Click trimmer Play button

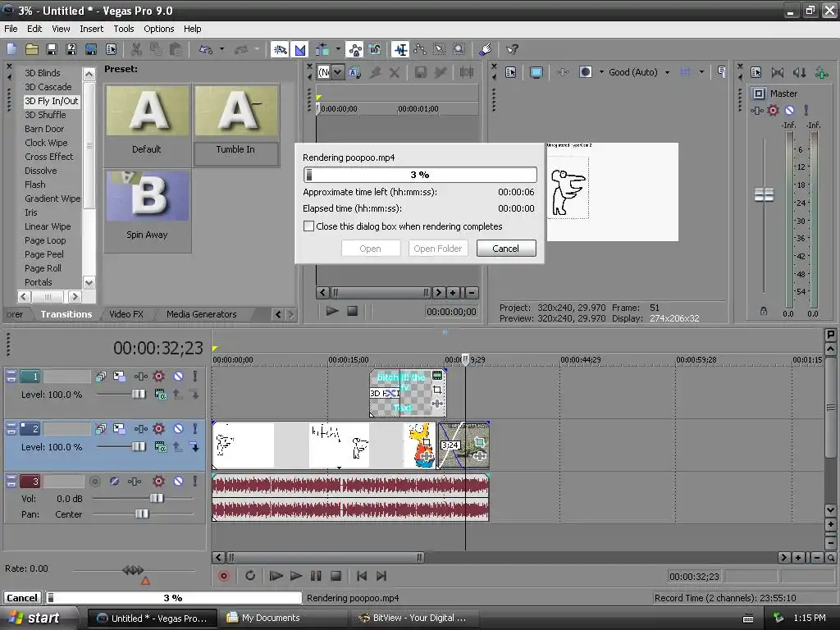[332, 311]
